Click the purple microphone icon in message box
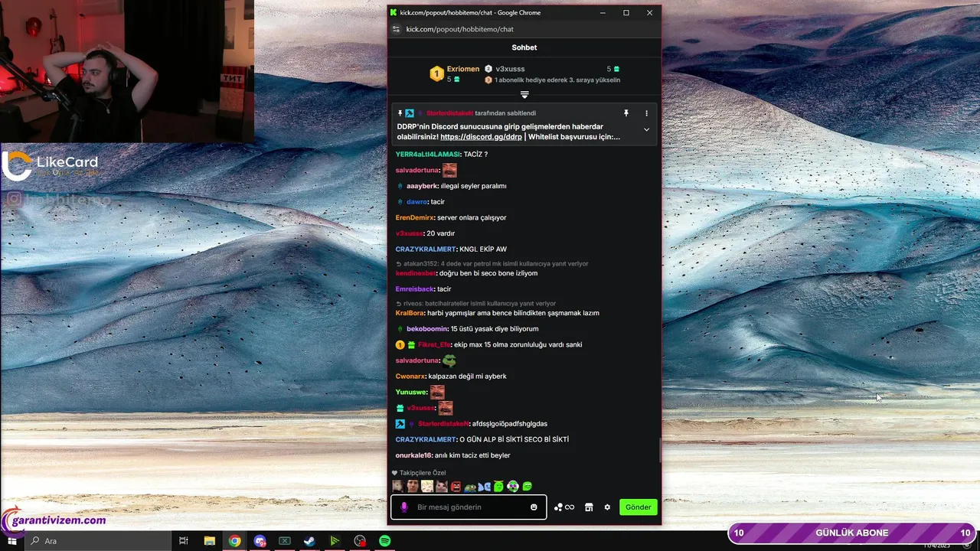This screenshot has height=551, width=980. pyautogui.click(x=404, y=507)
